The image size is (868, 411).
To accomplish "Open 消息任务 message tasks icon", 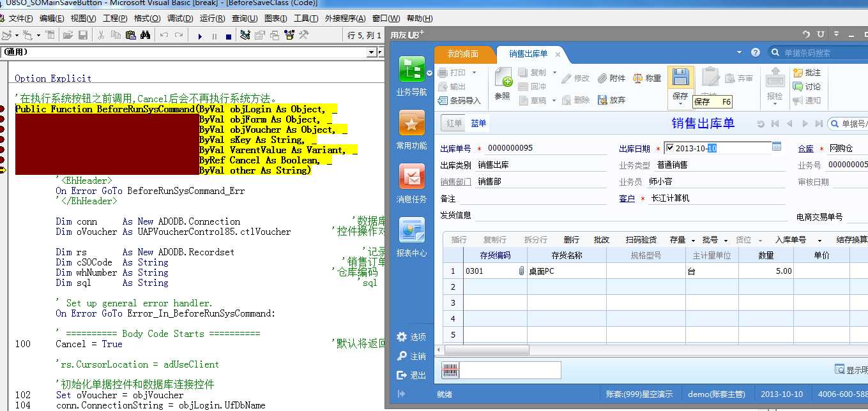I will (411, 176).
